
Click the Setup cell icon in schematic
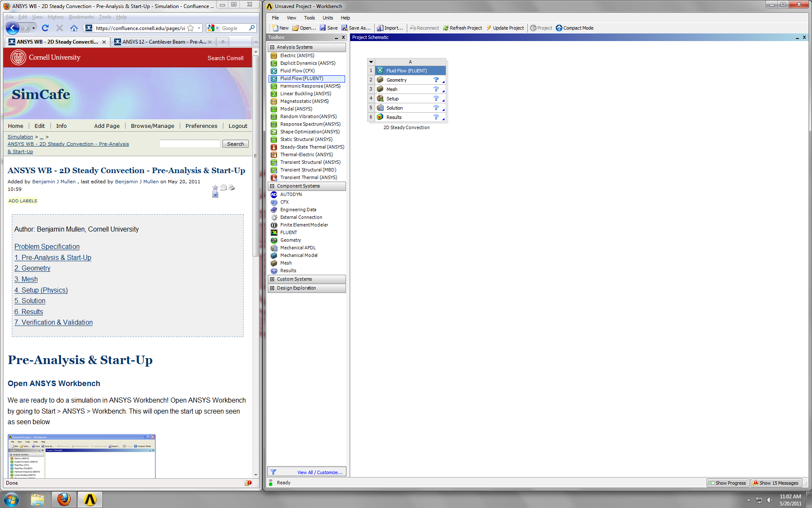tap(380, 99)
